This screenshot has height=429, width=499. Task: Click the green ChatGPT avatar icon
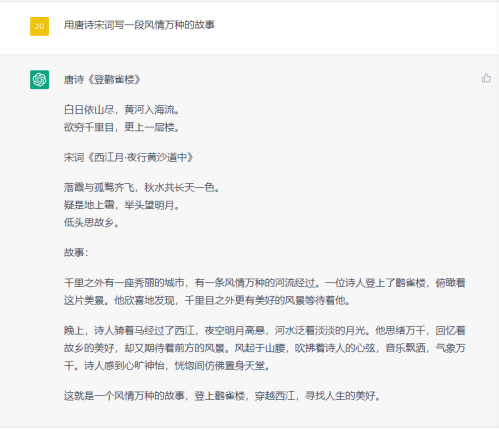point(39,80)
